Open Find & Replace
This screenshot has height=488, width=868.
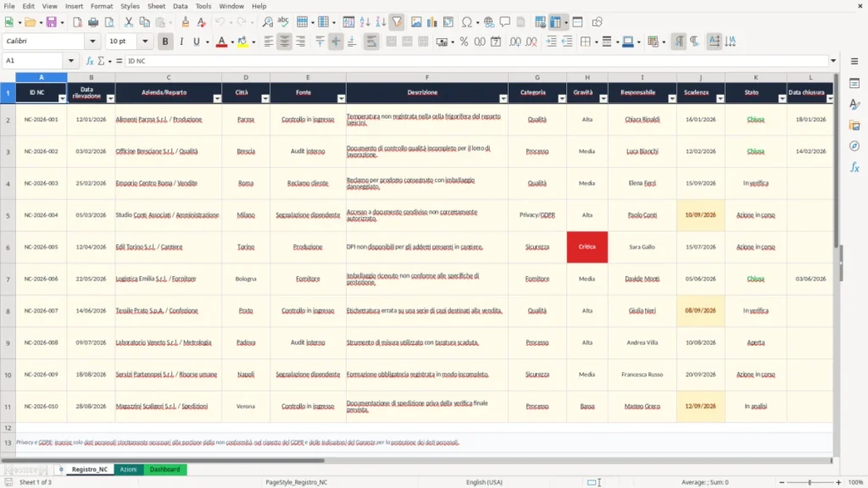point(267,22)
